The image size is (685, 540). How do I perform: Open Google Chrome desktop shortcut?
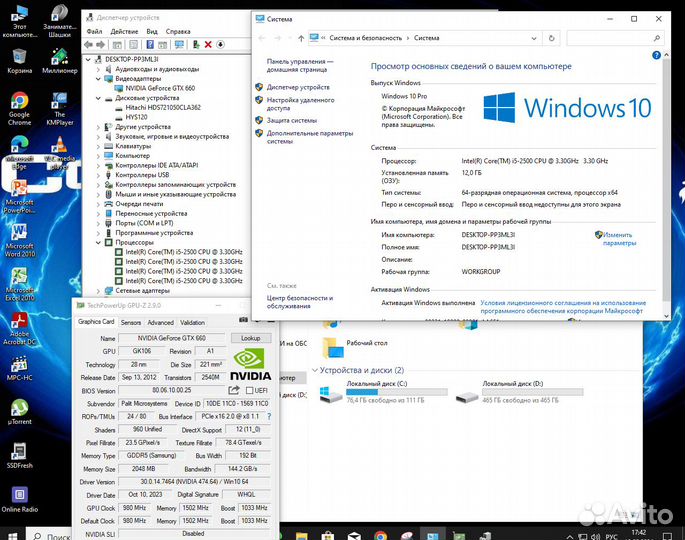(x=19, y=108)
